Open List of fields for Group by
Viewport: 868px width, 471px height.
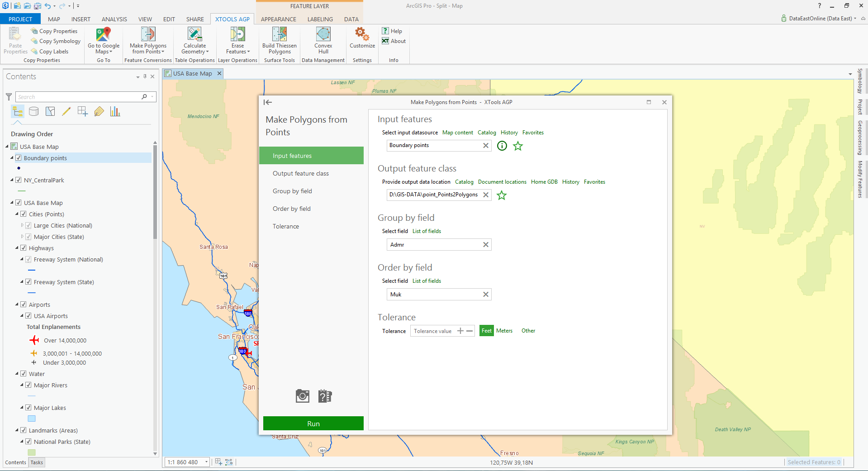point(427,231)
